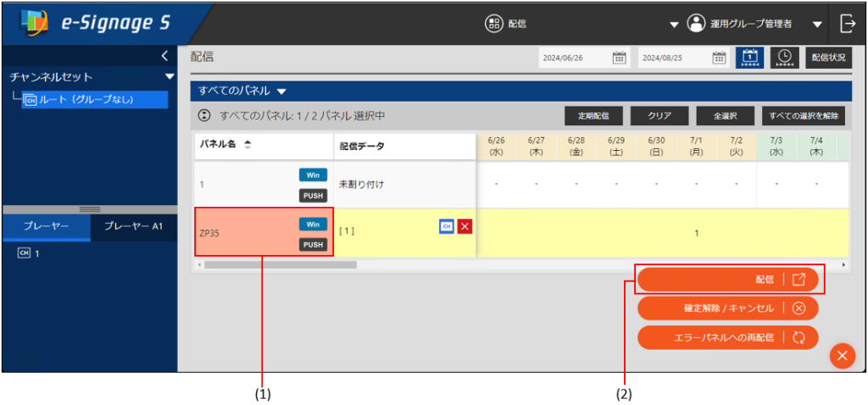This screenshot has height=405, width=868.
Task: Click the user avatar icon
Action: tap(695, 24)
